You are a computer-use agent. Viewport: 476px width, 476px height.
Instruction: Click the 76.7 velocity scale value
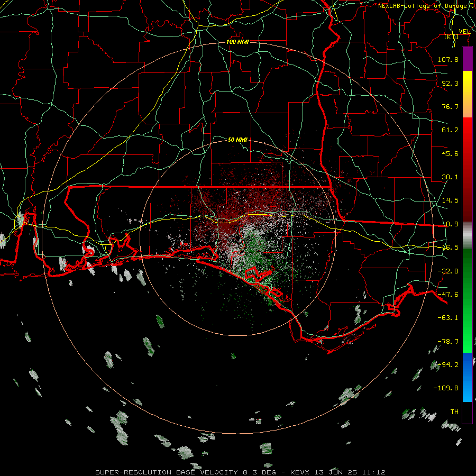pos(450,106)
